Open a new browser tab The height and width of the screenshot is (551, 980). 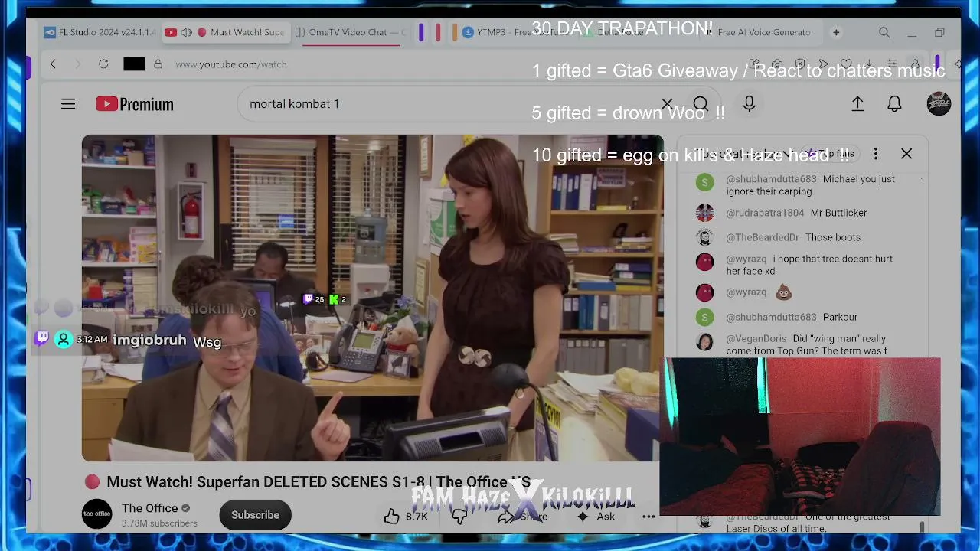point(836,32)
